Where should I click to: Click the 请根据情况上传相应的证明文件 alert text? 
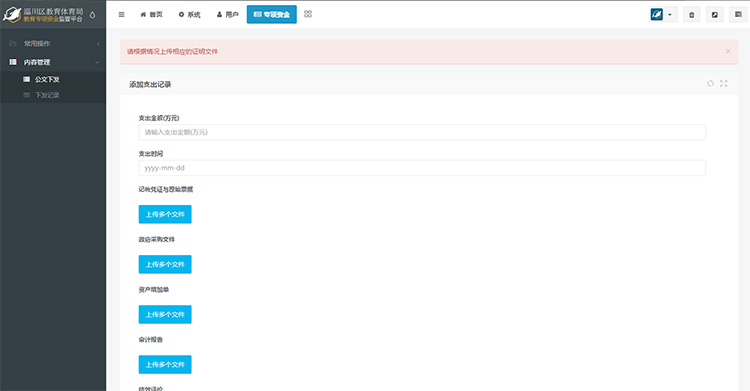pyautogui.click(x=172, y=51)
